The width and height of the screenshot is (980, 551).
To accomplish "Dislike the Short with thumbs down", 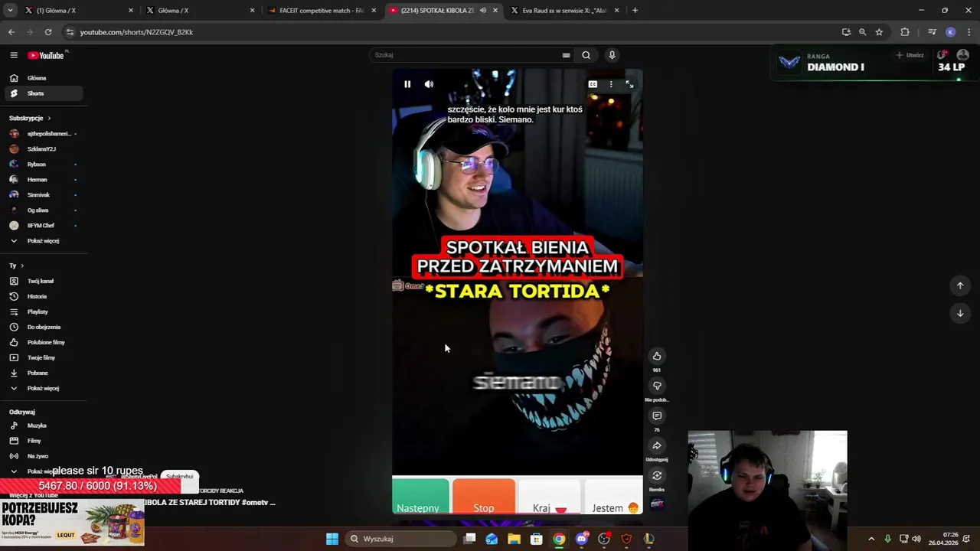I will [x=657, y=386].
